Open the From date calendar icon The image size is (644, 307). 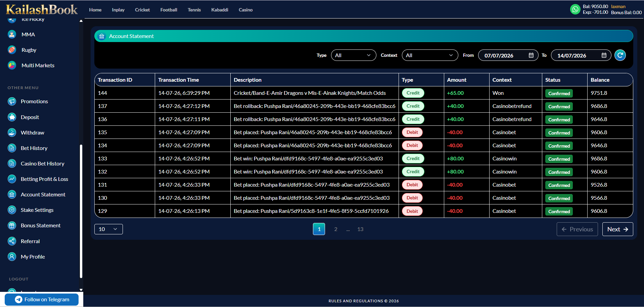[531, 55]
